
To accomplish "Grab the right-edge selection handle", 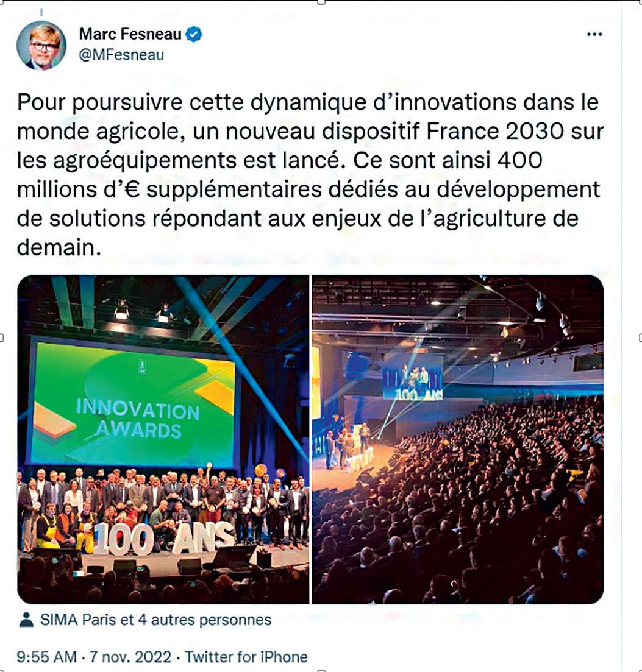I will tap(640, 337).
